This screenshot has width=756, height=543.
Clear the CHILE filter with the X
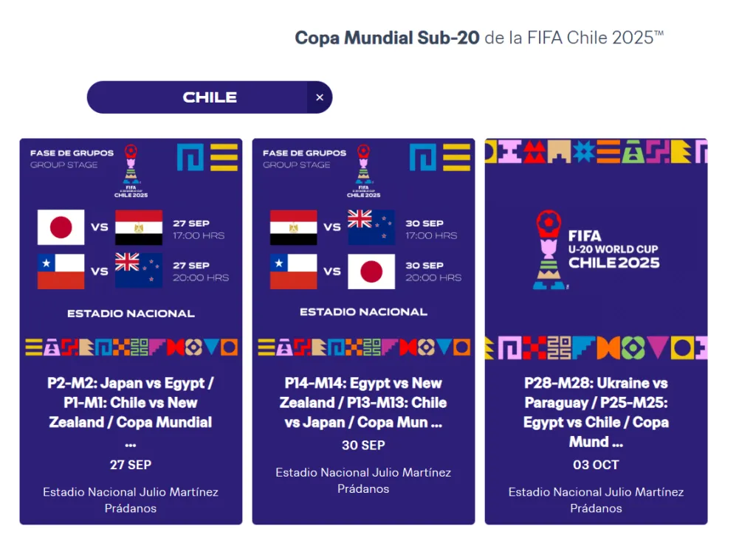[320, 97]
